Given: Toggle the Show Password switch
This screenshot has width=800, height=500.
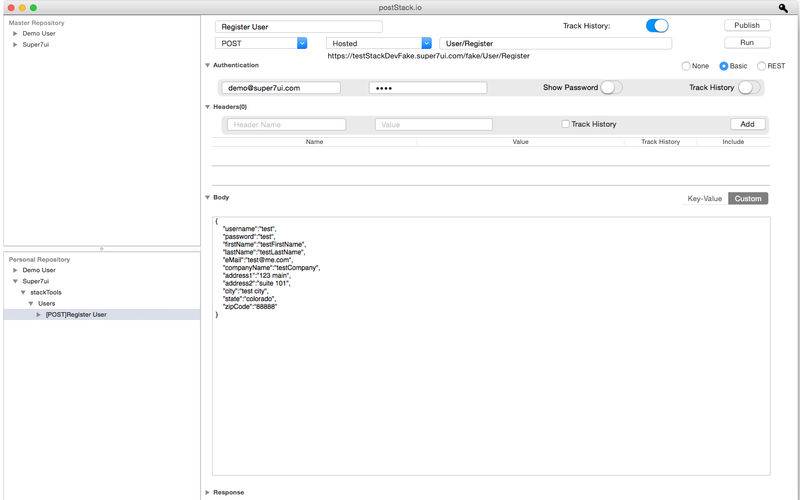Looking at the screenshot, I should tap(611, 87).
